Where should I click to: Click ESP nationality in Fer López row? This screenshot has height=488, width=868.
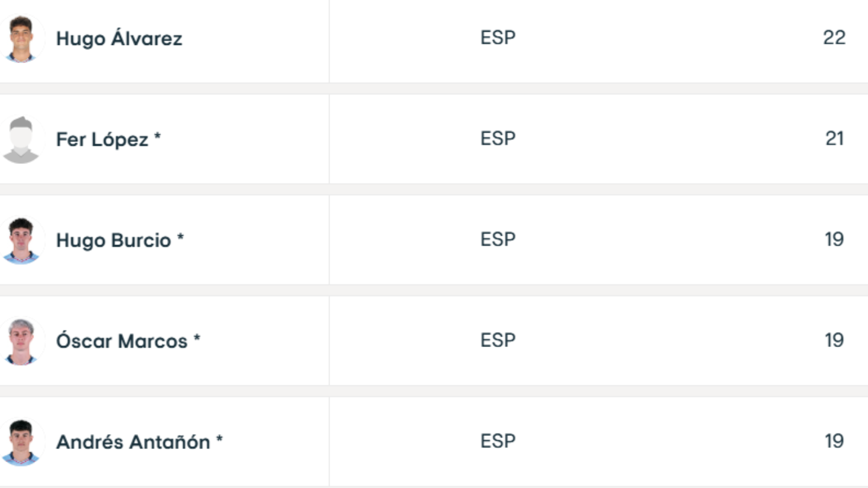coord(498,138)
